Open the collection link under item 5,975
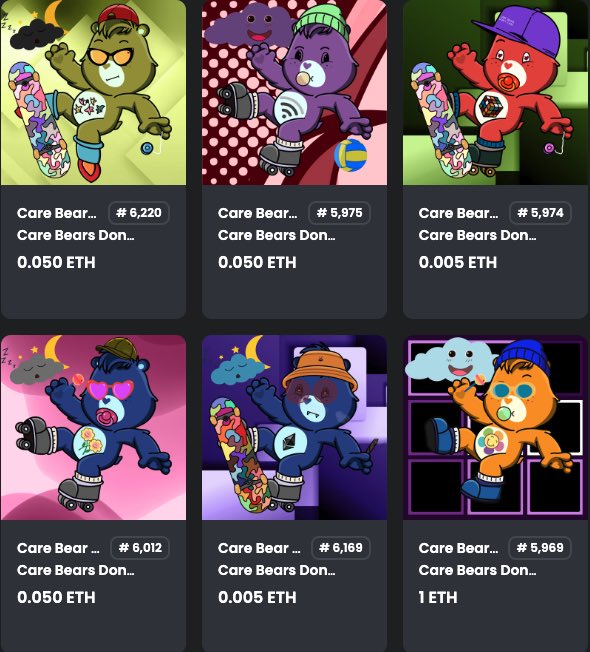Screen dimensions: 590x652 pos(276,235)
